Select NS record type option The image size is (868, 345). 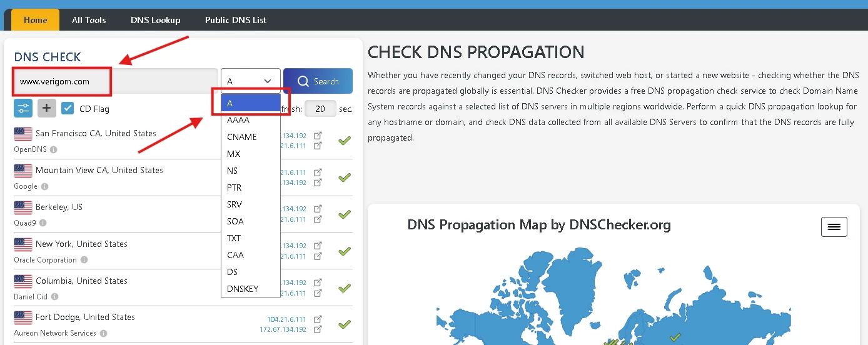250,171
